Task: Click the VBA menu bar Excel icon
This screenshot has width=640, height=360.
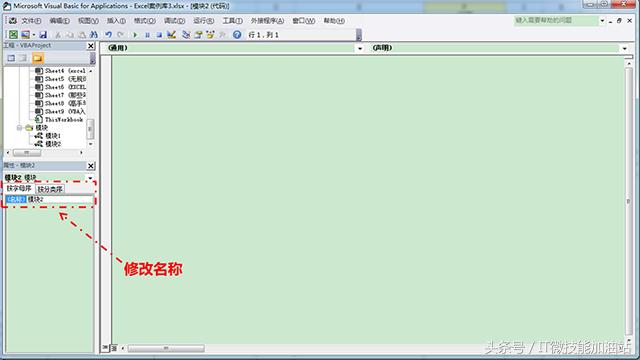Action: pyautogui.click(x=12, y=20)
